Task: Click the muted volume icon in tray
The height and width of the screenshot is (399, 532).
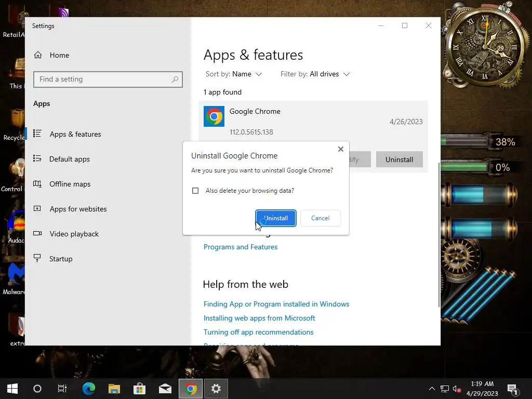Action: point(457,389)
